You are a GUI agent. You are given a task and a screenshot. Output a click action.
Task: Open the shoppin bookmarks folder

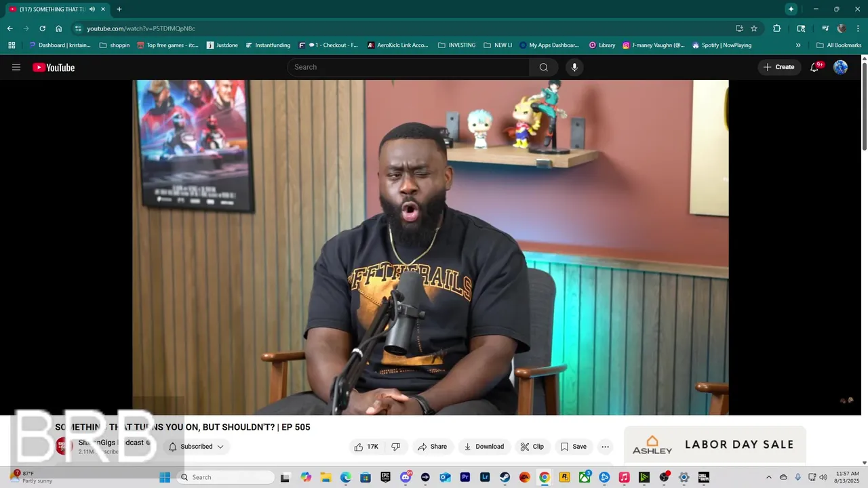[x=114, y=45]
